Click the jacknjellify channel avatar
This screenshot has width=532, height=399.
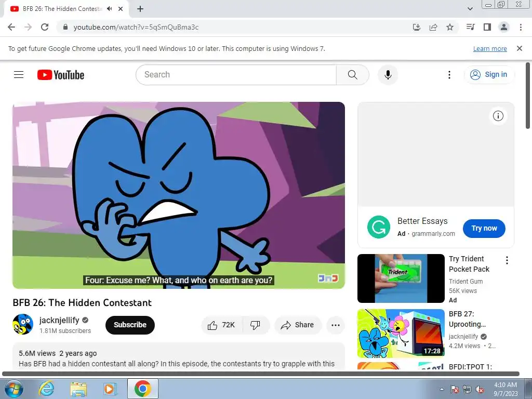click(x=23, y=324)
